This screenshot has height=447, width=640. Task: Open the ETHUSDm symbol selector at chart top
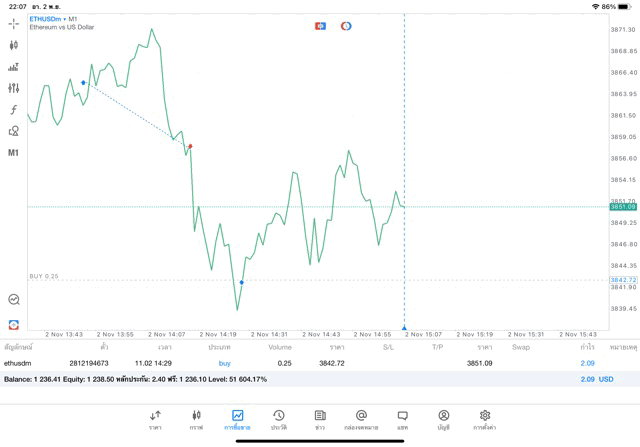tap(54, 19)
